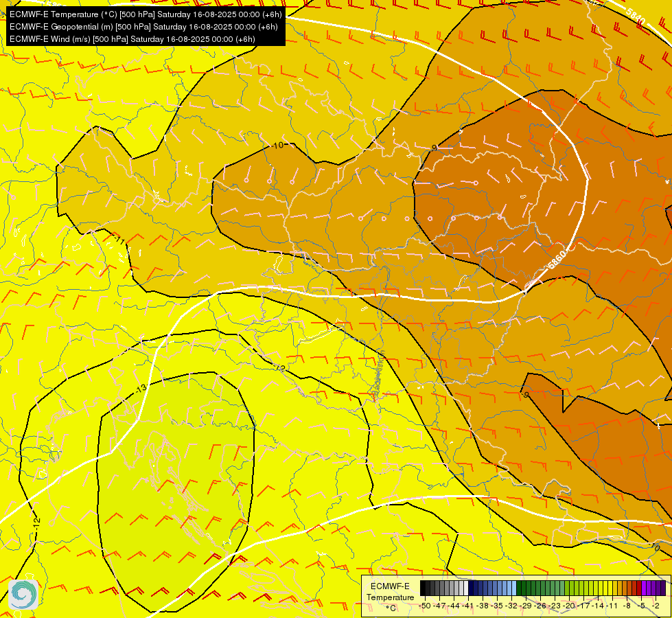672x618 pixels.
Task: Click the -47 legend tick label
Action: point(439,606)
